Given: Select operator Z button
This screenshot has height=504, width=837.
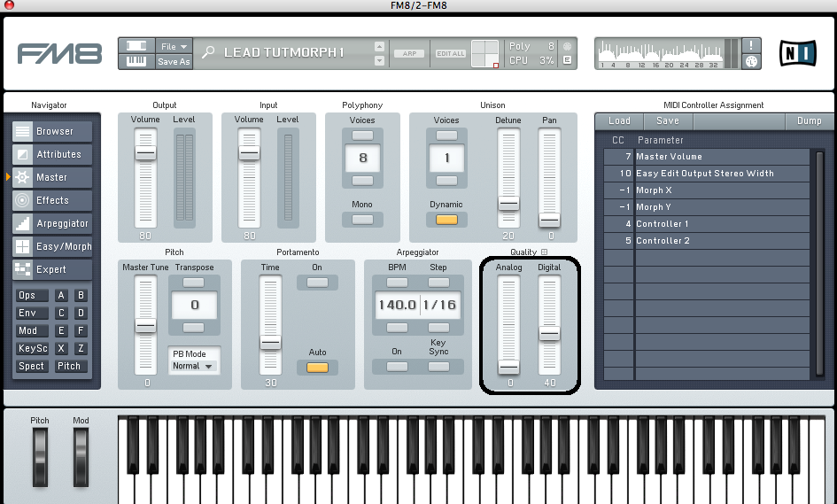Looking at the screenshot, I should (81, 348).
